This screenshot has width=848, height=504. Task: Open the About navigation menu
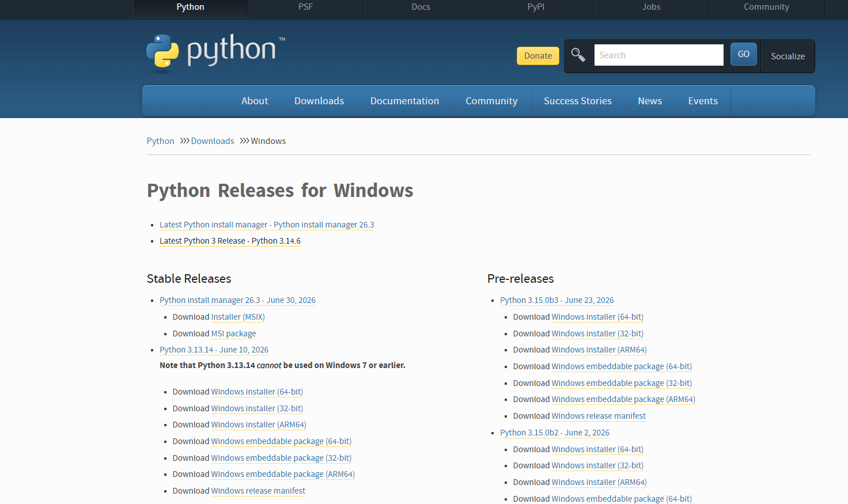pos(255,101)
